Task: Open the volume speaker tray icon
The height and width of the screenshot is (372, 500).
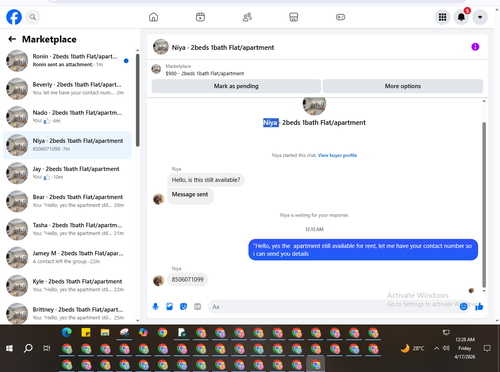Action: [446, 348]
